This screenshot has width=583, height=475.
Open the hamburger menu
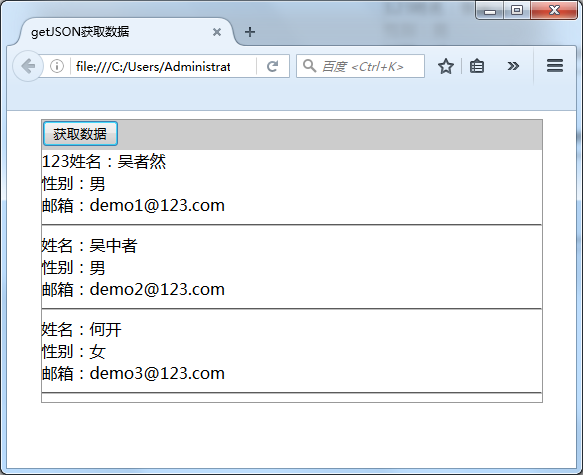(x=555, y=66)
